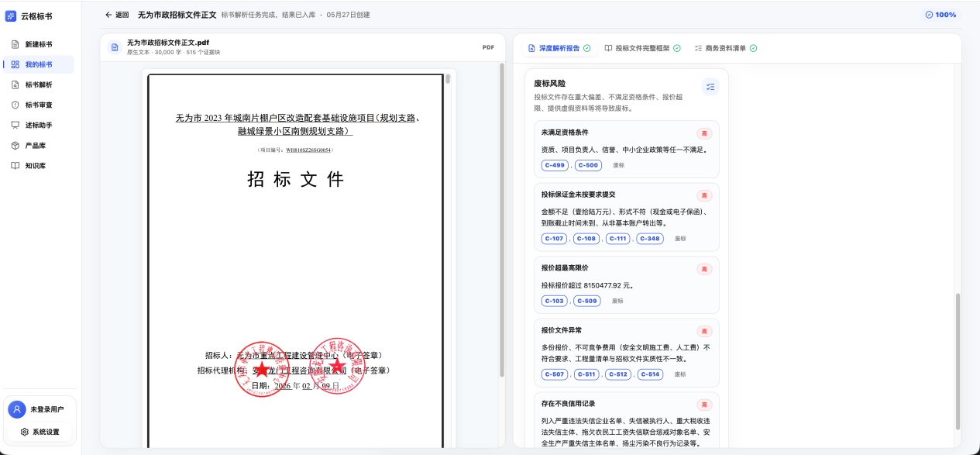Switch to 商务资料清单 tab
Viewport: 980px width, 455px height.
tap(725, 48)
